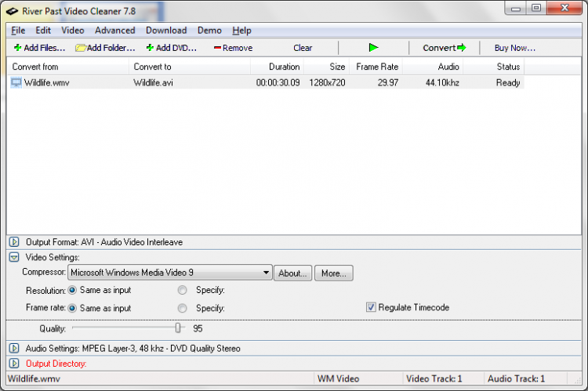Click the Size column header

pos(326,67)
